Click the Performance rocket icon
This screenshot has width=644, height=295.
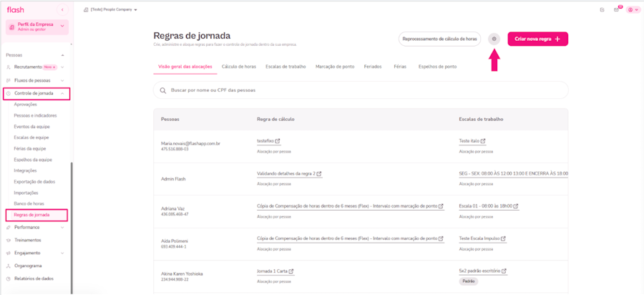pos(9,227)
